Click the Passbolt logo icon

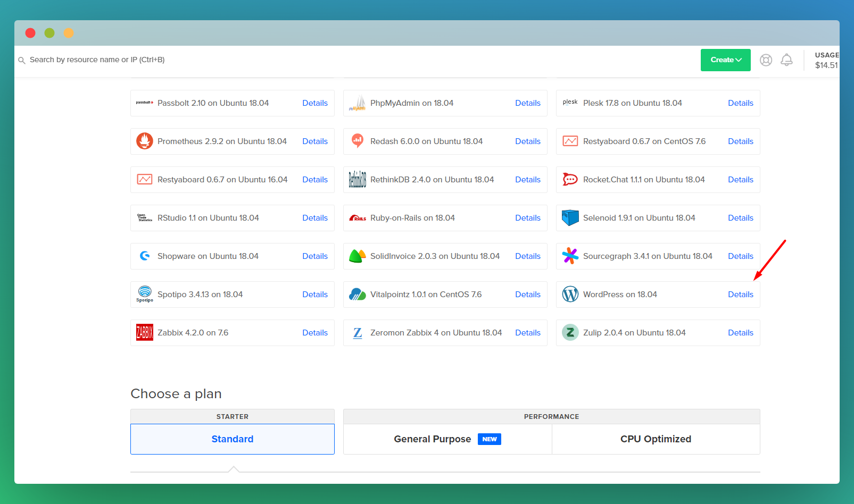click(145, 103)
